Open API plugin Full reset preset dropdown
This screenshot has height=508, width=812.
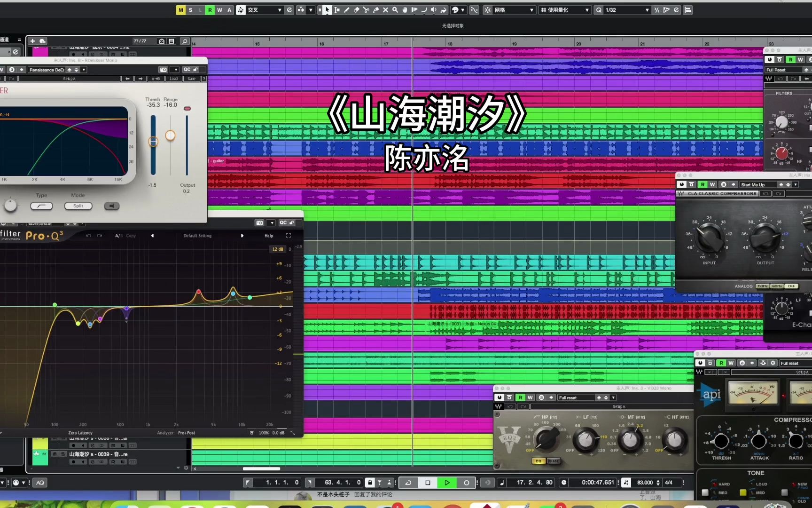795,363
